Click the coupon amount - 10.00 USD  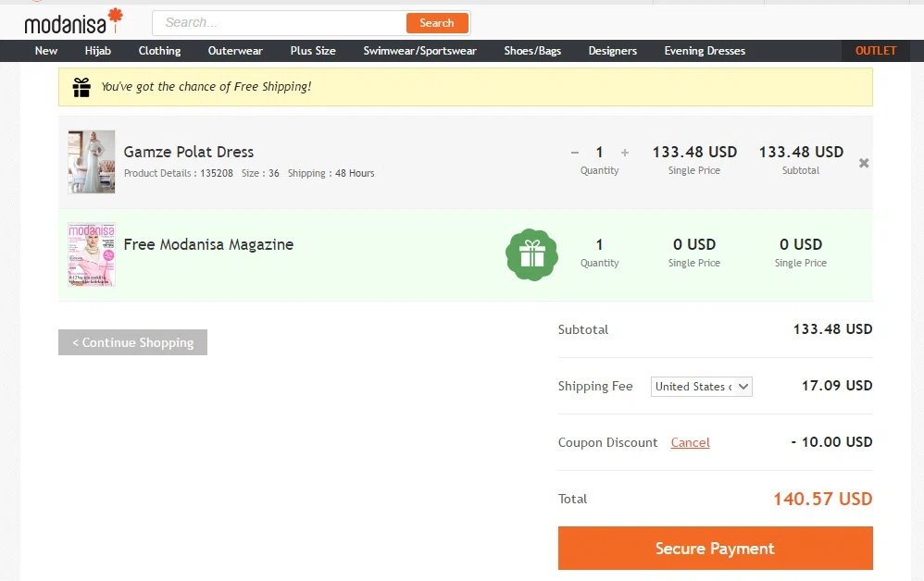tap(831, 442)
